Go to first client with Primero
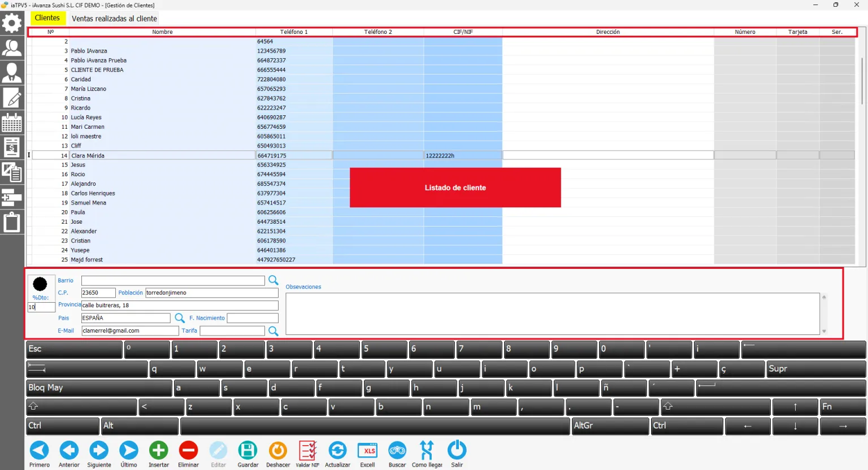The height and width of the screenshot is (470, 868). 40,454
